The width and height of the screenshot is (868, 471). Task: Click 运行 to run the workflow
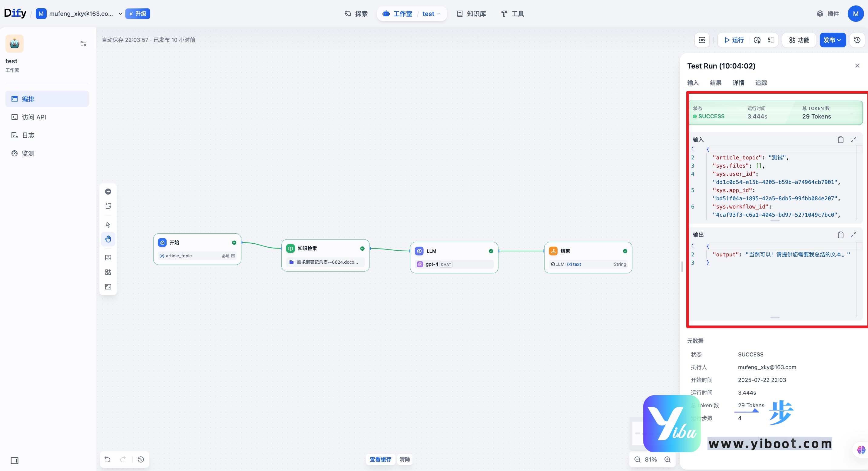734,40
